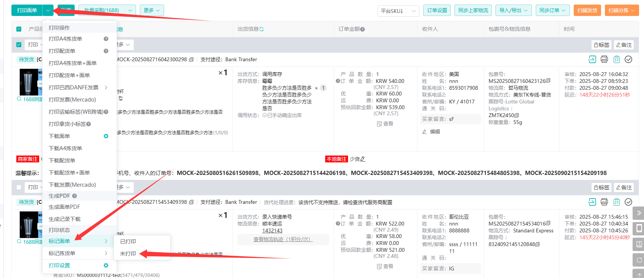Click the help icon beside 打印A4拣货单
The height and width of the screenshot is (278, 644).
[106, 39]
